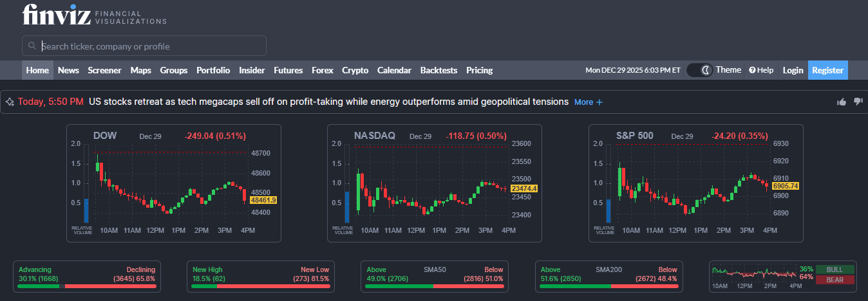Click the S&P 500 title label

coord(635,136)
